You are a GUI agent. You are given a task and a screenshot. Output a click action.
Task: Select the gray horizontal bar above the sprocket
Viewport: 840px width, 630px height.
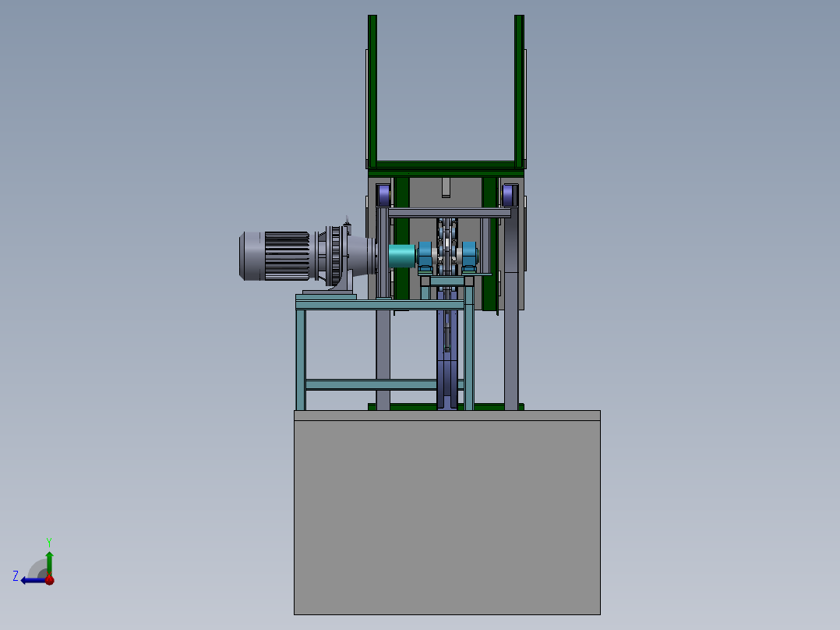point(449,213)
